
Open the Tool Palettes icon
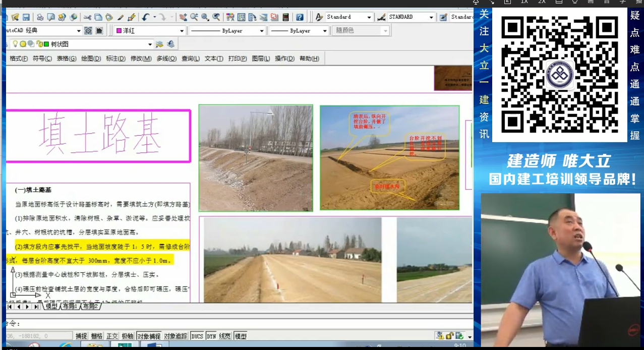(x=252, y=17)
